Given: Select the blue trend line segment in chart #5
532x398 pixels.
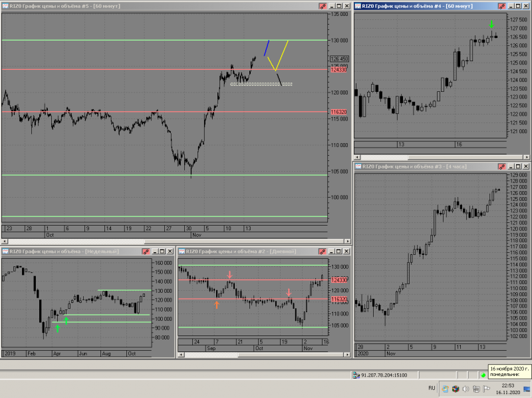Looking at the screenshot, I should (267, 48).
